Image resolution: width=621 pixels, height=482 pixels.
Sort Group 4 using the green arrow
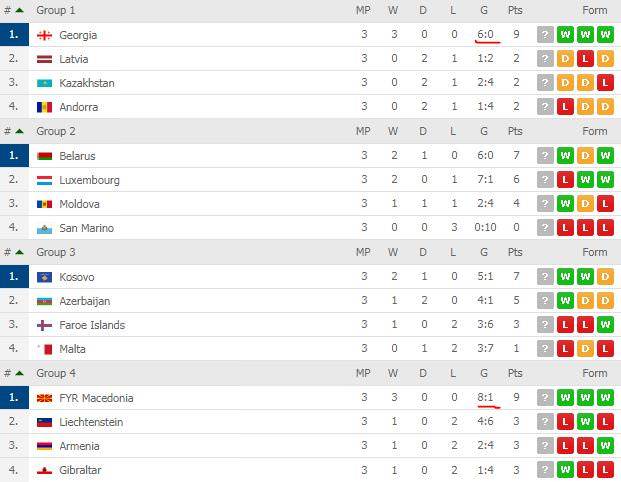click(x=19, y=373)
